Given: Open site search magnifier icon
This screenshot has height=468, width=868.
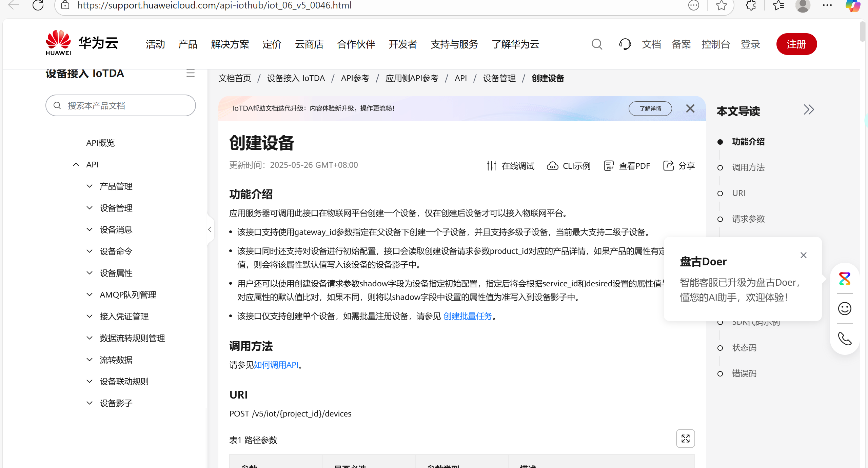Looking at the screenshot, I should pyautogui.click(x=597, y=44).
